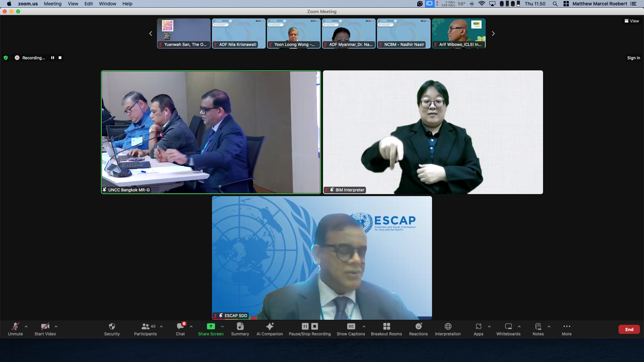Click the green Share Screen icon
Screen dimensions: 644x362
click(x=211, y=326)
